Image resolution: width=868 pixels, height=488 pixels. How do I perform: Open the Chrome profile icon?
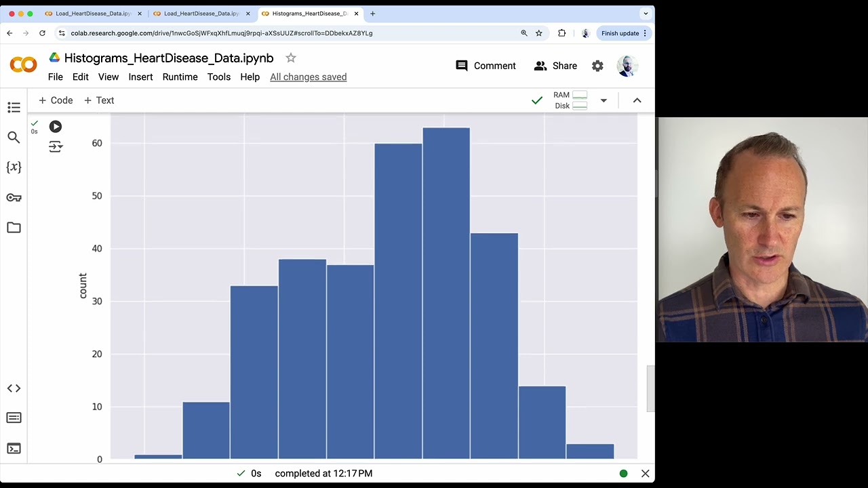[x=585, y=33]
